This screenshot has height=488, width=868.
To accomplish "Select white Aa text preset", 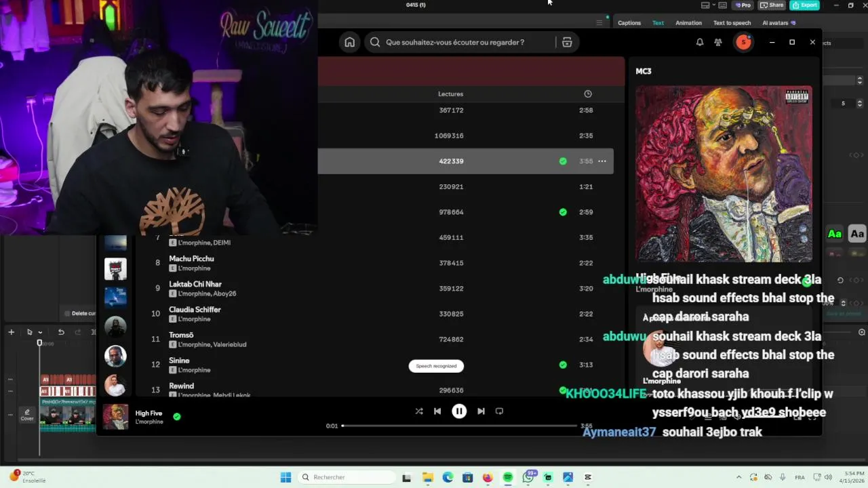I will pyautogui.click(x=857, y=234).
